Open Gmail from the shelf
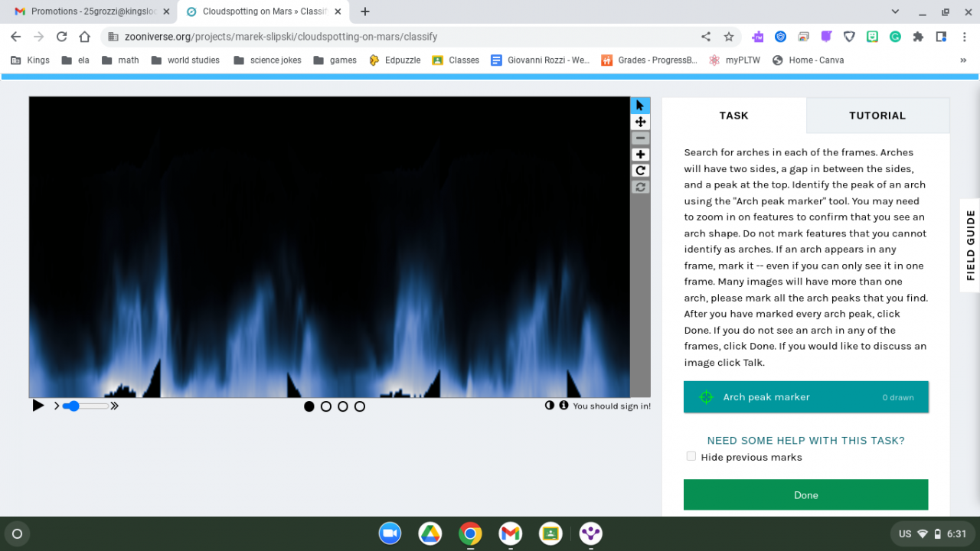The width and height of the screenshot is (980, 551). pos(511,533)
